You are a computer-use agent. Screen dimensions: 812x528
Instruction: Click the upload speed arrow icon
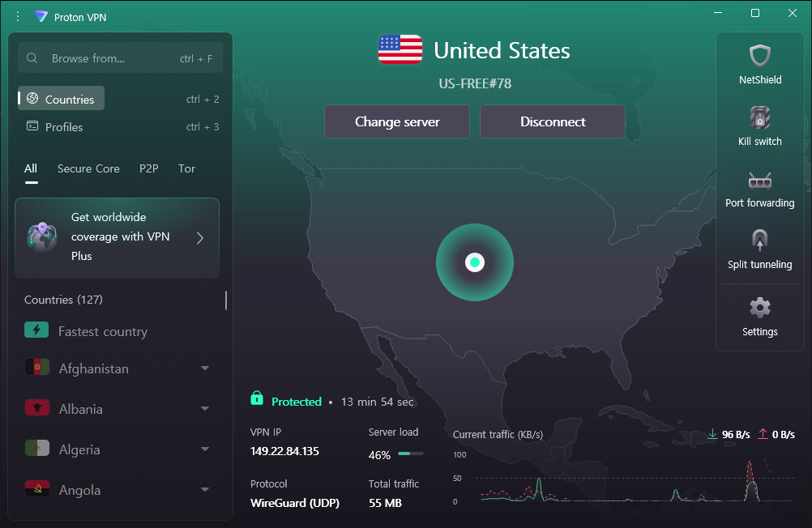763,434
